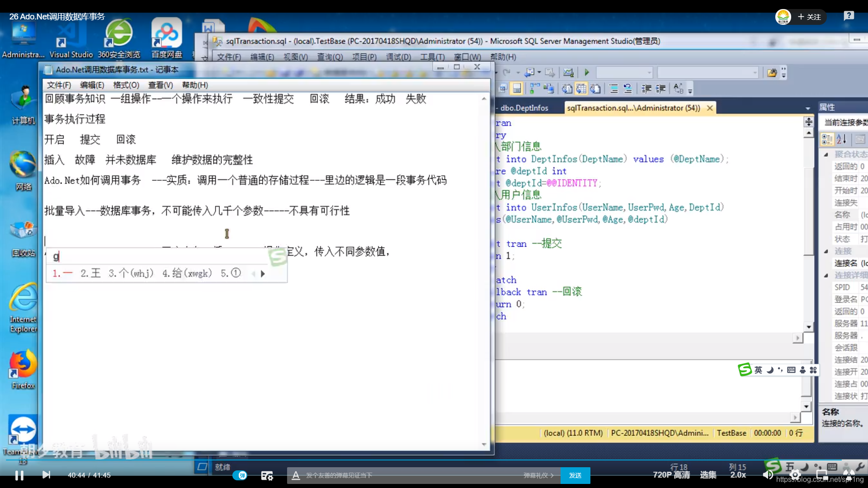Image resolution: width=868 pixels, height=488 pixels.
Task: Select results to grid icon
Action: point(581,89)
